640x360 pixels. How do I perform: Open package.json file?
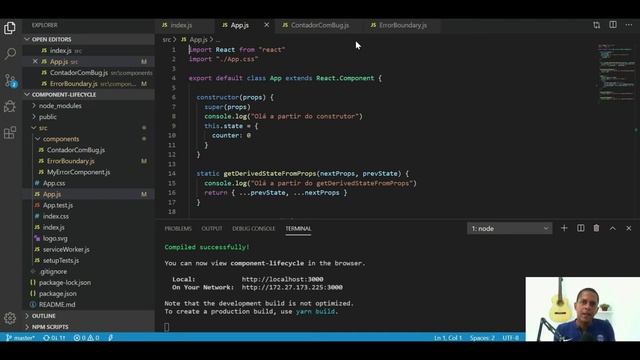[x=89, y=293]
